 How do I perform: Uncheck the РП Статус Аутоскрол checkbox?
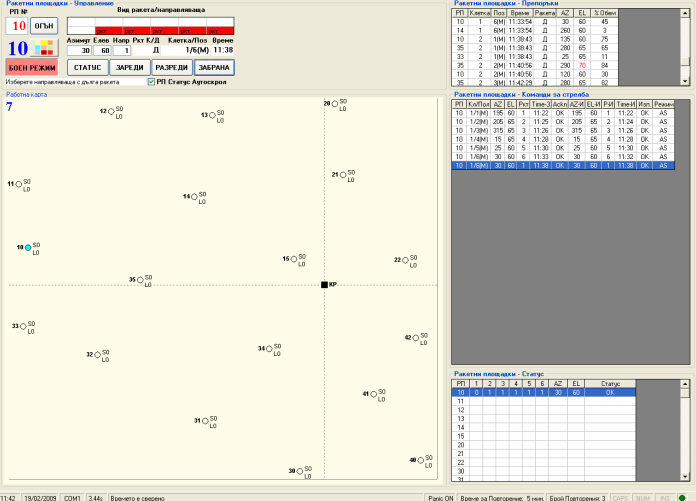click(151, 82)
